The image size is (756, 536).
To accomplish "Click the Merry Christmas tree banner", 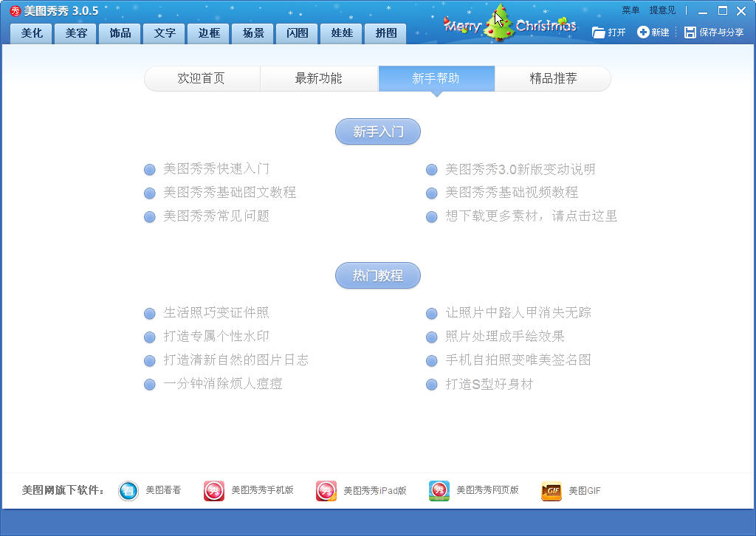I will 509,24.
